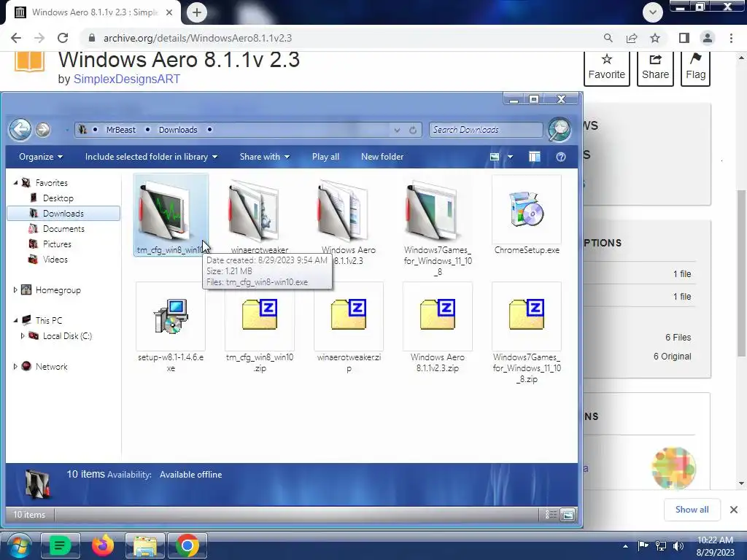Click the SimplexDesignsART author link

tap(127, 79)
